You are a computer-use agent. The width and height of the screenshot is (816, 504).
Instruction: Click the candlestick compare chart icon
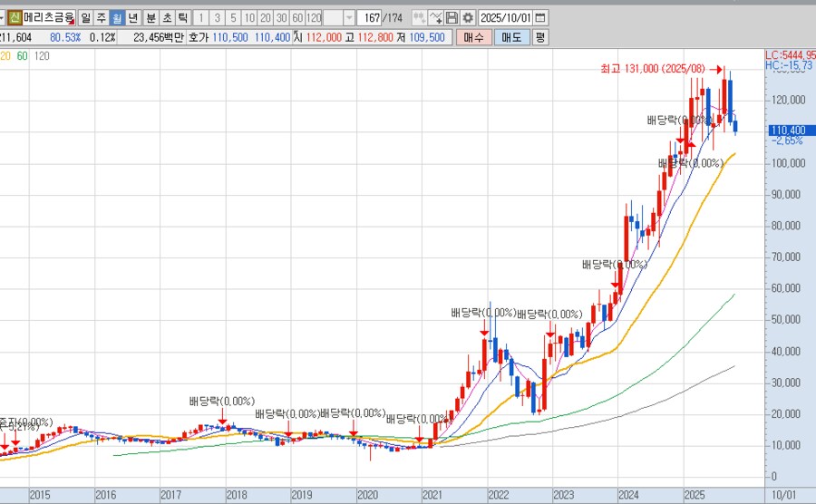click(419, 17)
